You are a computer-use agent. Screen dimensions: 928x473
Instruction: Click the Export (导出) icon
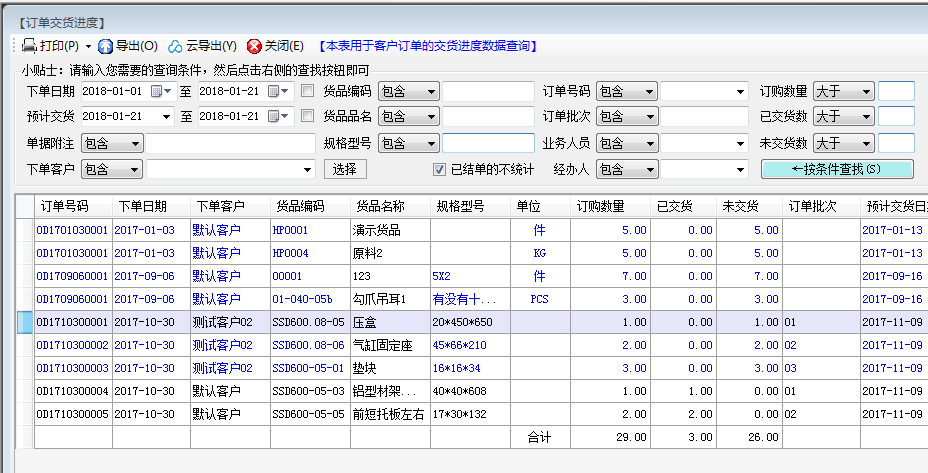click(x=106, y=46)
